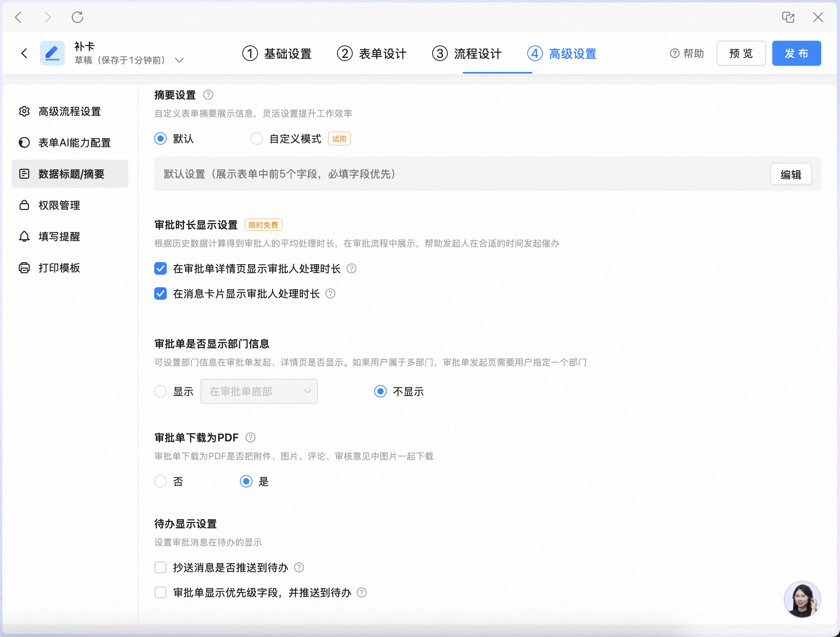This screenshot has height=637, width=840.
Task: Click the printer icon for 打印模板
Action: [24, 268]
